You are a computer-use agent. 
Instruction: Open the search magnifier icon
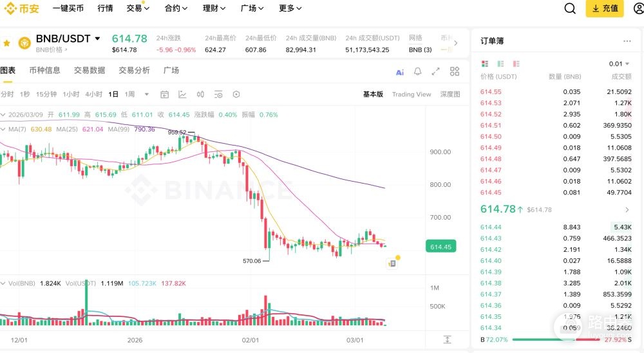(x=570, y=8)
